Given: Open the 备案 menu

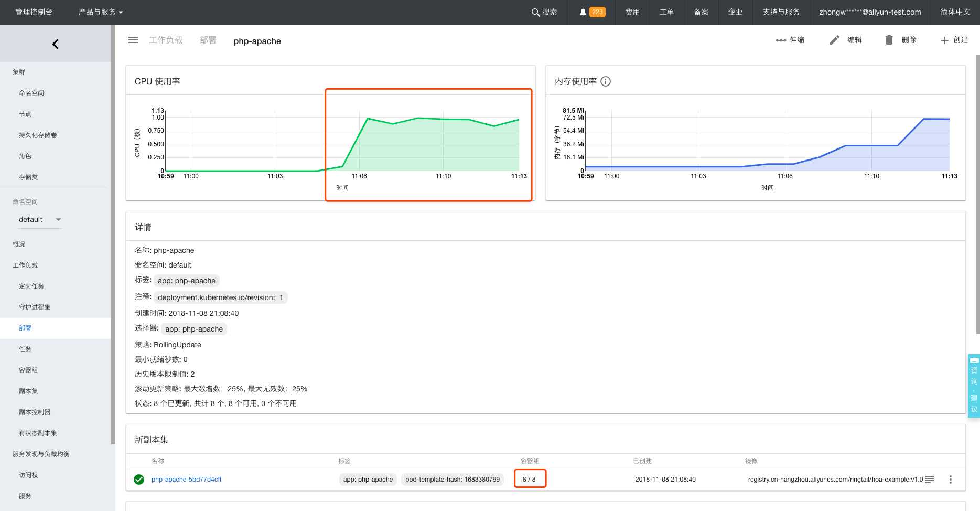Looking at the screenshot, I should [x=701, y=12].
